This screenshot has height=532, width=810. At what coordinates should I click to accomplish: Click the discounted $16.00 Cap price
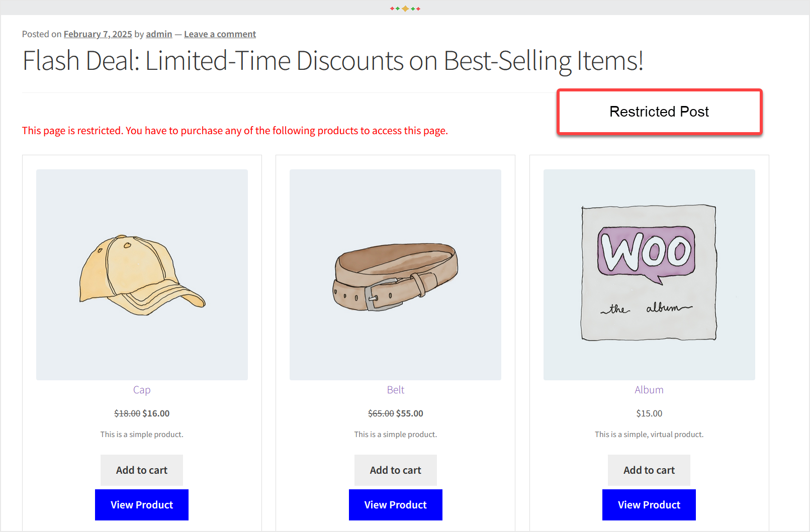pos(155,413)
